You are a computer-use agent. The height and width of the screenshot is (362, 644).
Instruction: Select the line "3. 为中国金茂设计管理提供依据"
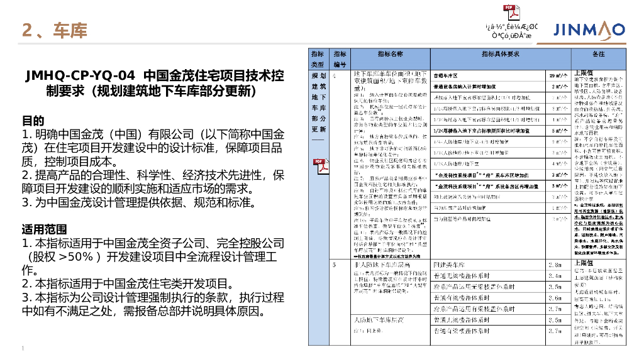(x=140, y=202)
